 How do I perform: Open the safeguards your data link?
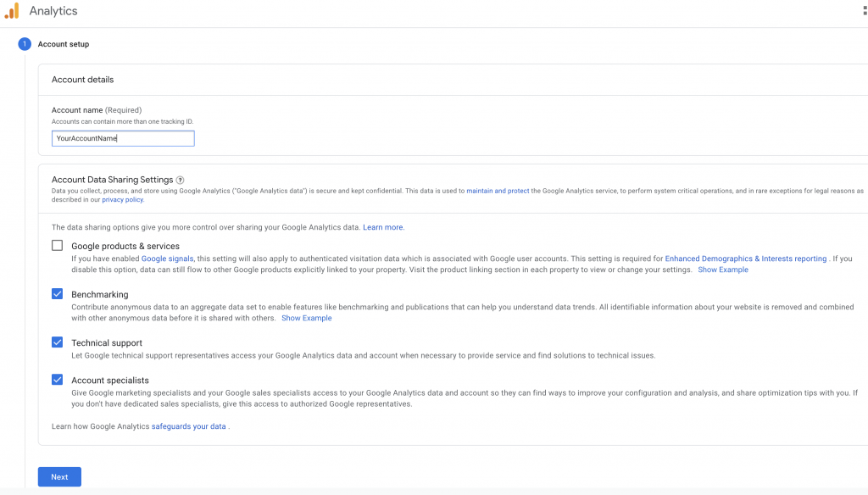coord(188,426)
